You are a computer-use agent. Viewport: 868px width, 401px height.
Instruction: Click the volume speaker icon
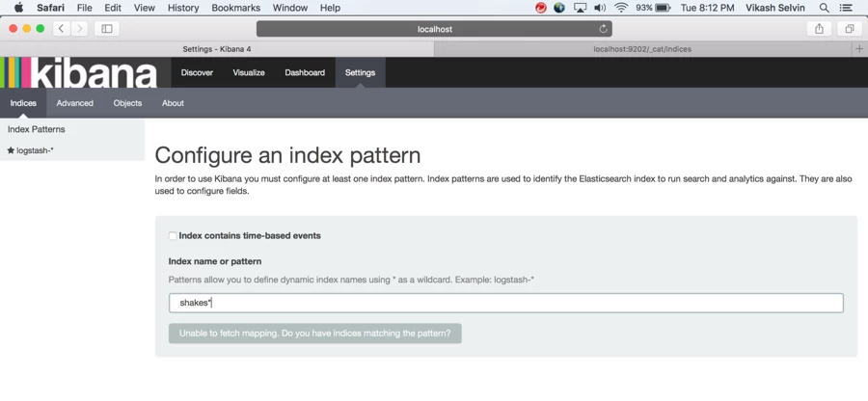[600, 8]
